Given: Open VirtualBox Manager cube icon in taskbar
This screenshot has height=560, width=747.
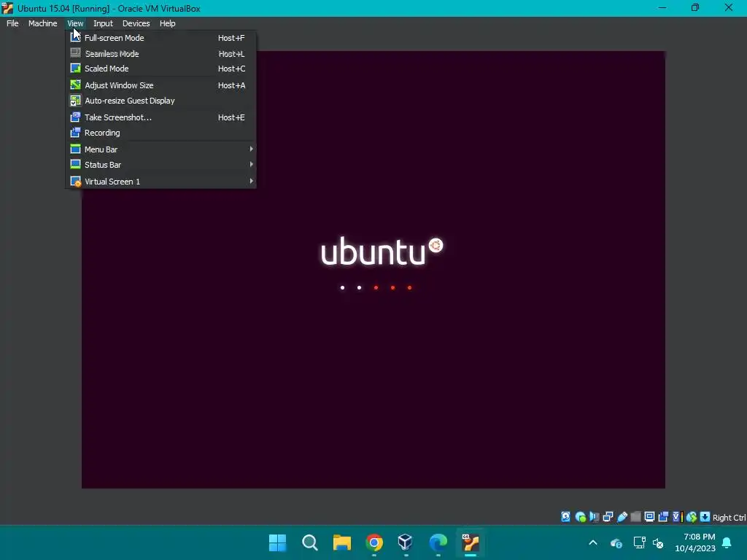Looking at the screenshot, I should pyautogui.click(x=406, y=542).
